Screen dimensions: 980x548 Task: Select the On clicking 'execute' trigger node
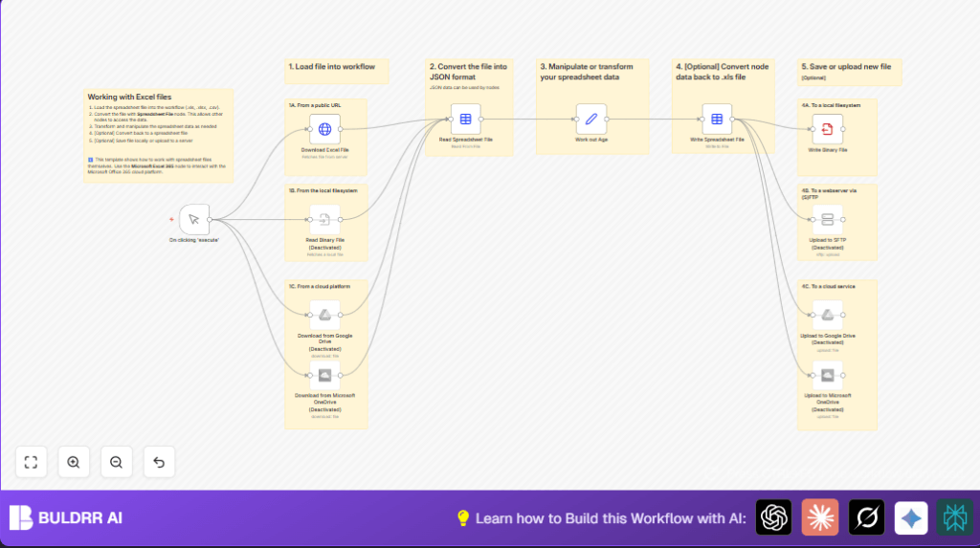coord(193,219)
